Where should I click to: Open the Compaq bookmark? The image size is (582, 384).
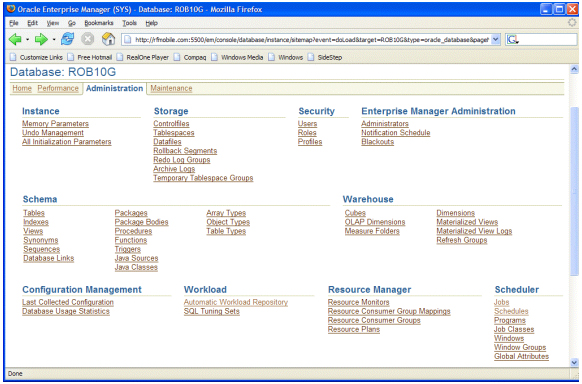tap(190, 57)
